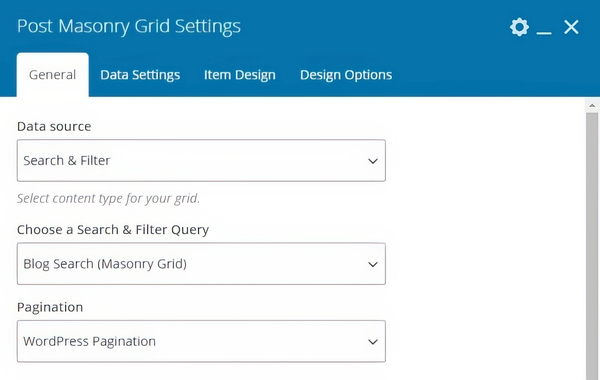Open the settings gear icon in header
Image resolution: width=600 pixels, height=380 pixels.
519,27
